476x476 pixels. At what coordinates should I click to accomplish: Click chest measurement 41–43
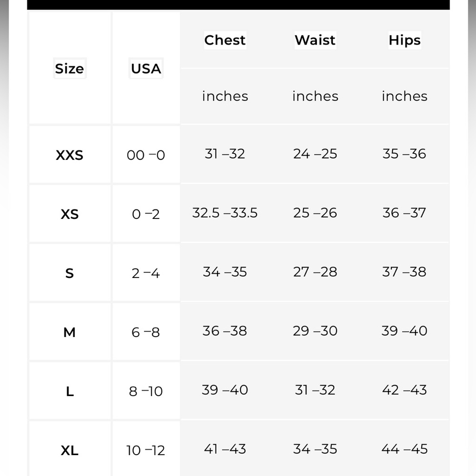[x=225, y=449]
